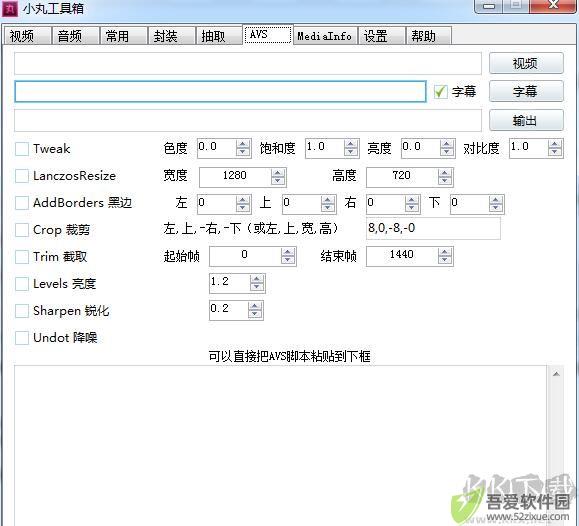The height and width of the screenshot is (526, 579).
Task: Open the 音频 tab
Action: pos(75,36)
